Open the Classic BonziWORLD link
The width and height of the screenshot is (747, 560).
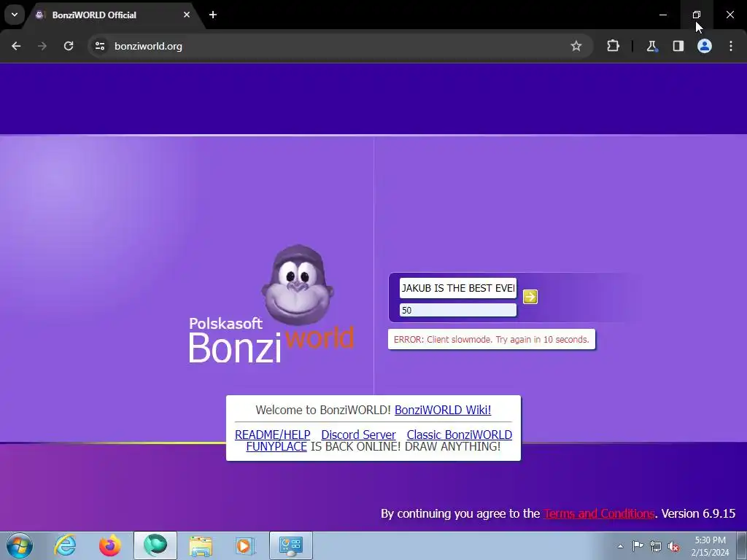point(460,435)
